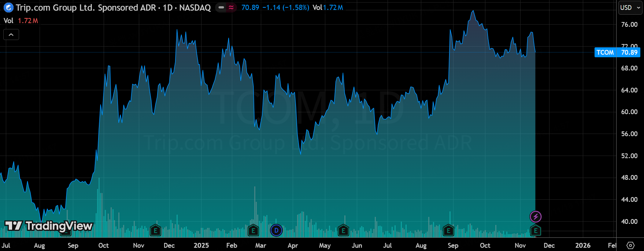The height and width of the screenshot is (251, 644).
Task: Click the header Vol 1.72M value
Action: click(x=328, y=7)
